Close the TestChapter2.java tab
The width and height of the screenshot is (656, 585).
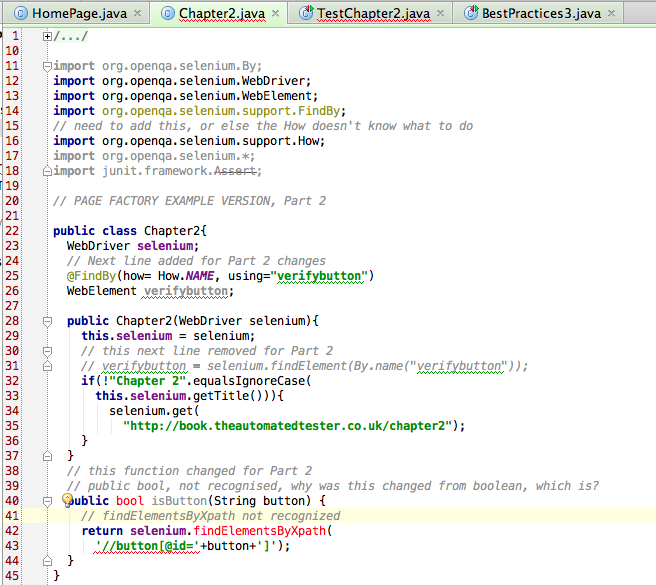(440, 13)
